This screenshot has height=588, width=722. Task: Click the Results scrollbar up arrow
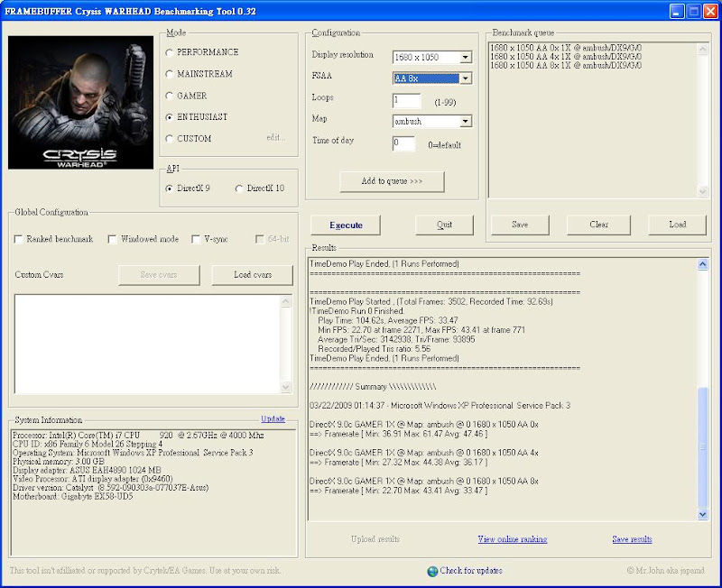tap(703, 264)
